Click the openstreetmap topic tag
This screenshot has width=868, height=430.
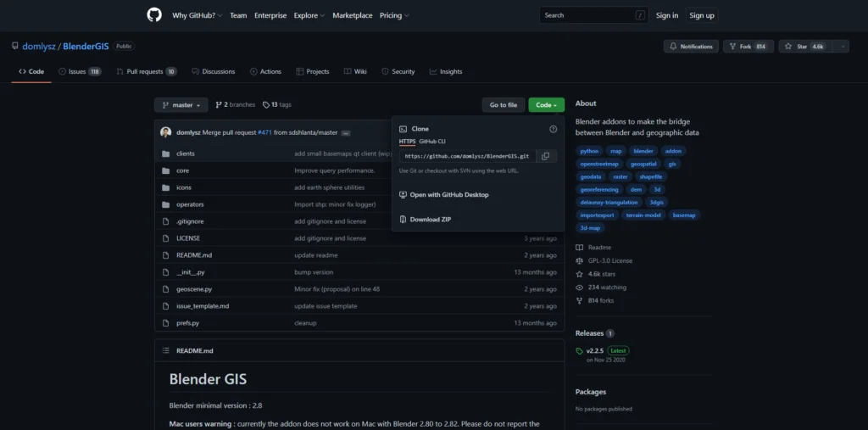(599, 164)
